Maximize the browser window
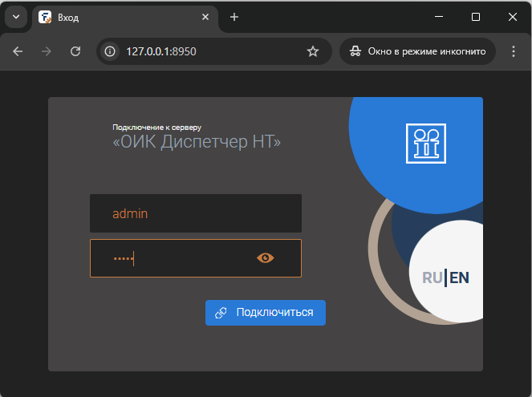Image resolution: width=532 pixels, height=397 pixels. 475,17
